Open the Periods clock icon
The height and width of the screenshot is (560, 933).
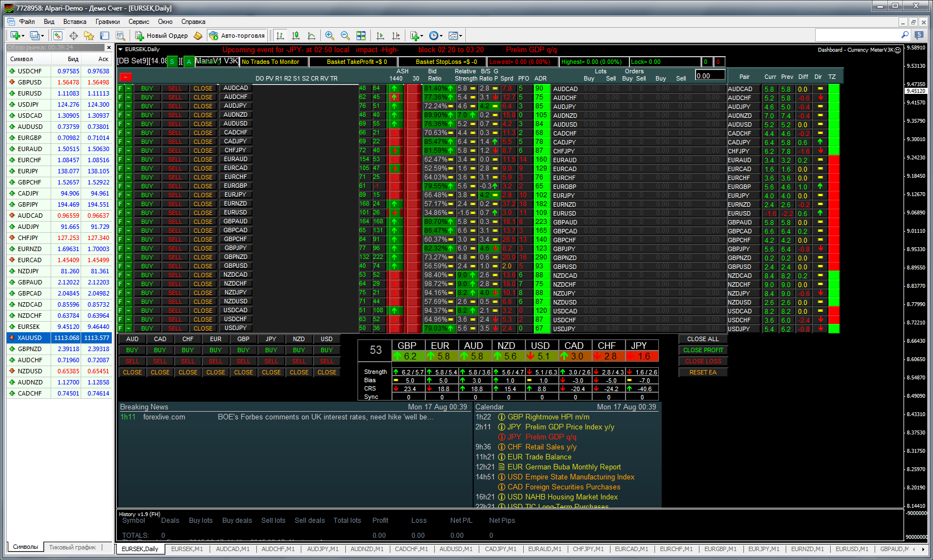[x=434, y=36]
